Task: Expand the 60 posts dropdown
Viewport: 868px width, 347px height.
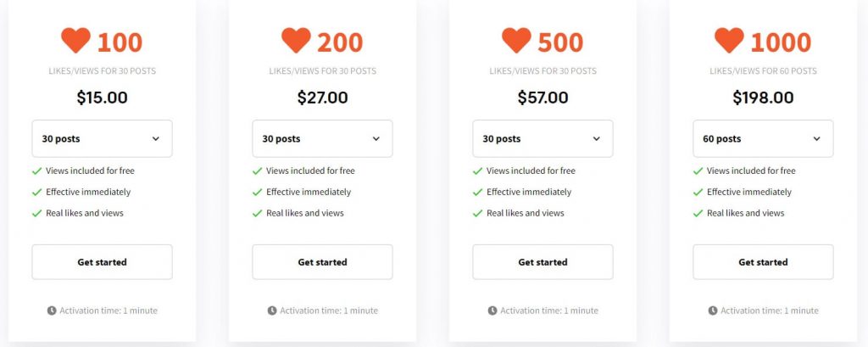Action: click(x=763, y=138)
